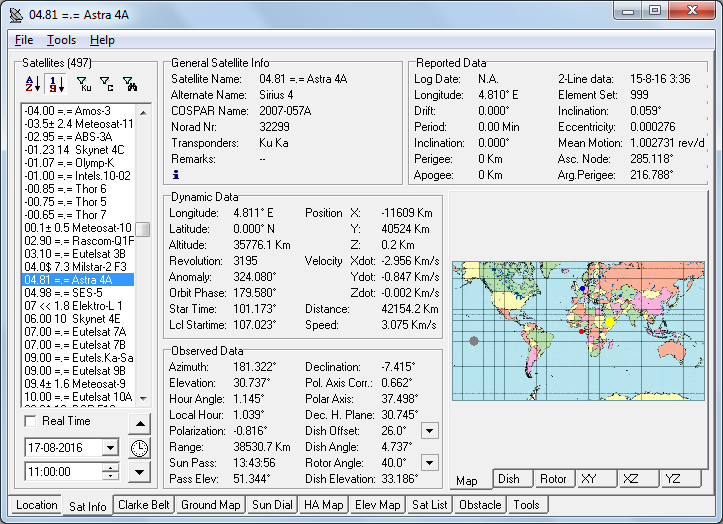Enable the Real Time checkbox
Image resolution: width=723 pixels, height=524 pixels.
pyautogui.click(x=30, y=421)
